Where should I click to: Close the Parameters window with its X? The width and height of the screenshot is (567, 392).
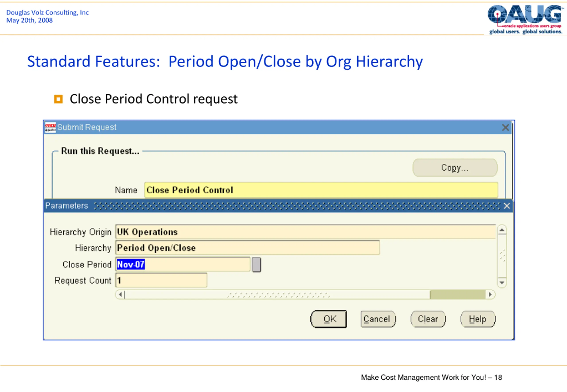click(x=507, y=206)
